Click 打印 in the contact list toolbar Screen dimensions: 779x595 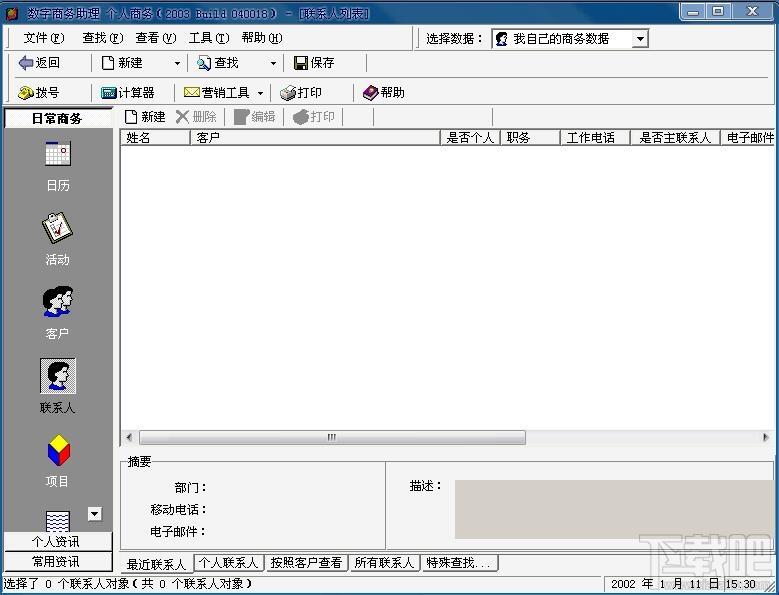pos(313,117)
